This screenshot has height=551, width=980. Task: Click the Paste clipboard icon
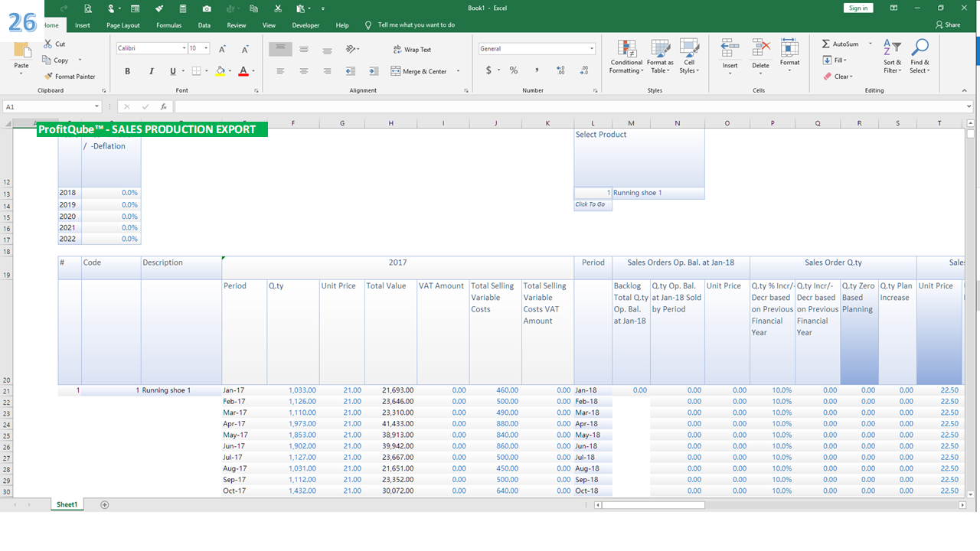(x=21, y=51)
